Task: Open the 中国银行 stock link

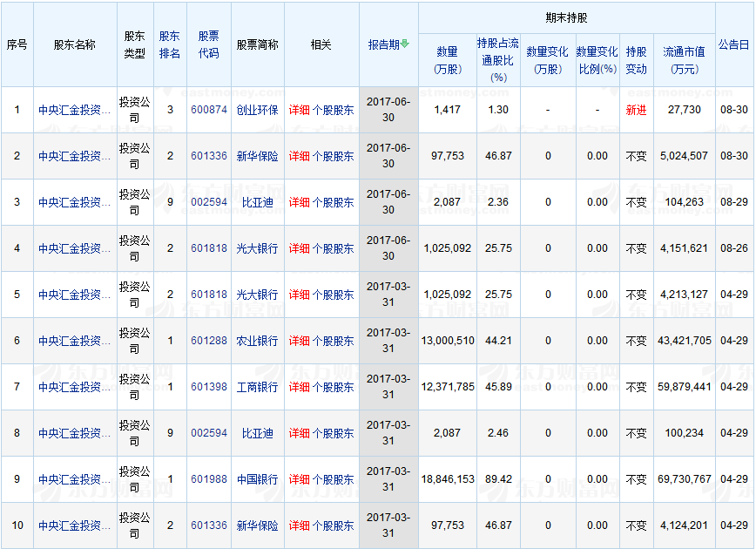Action: coord(258,479)
